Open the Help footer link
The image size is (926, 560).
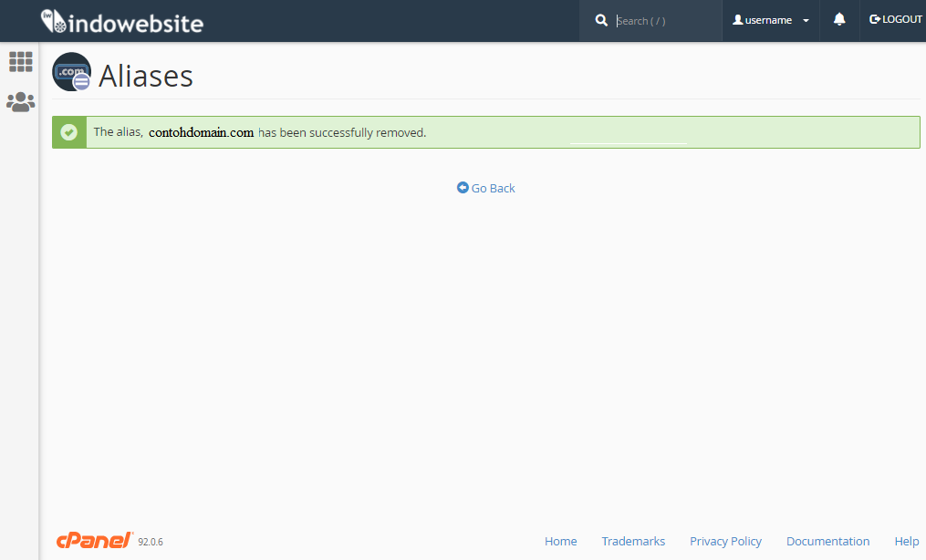pos(906,541)
